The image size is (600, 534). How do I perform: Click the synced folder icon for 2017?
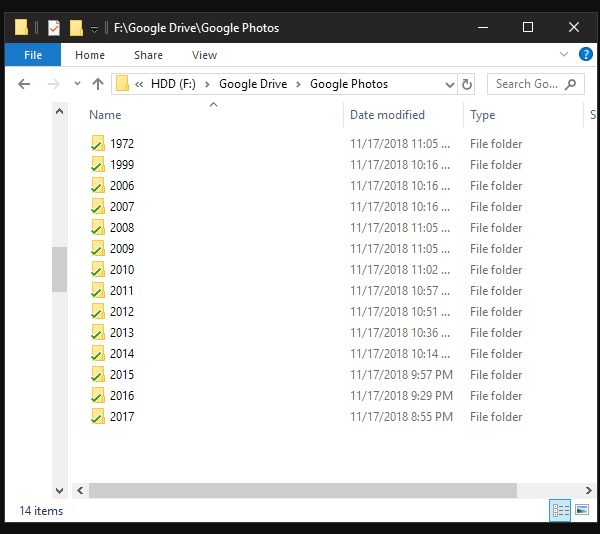coord(98,417)
